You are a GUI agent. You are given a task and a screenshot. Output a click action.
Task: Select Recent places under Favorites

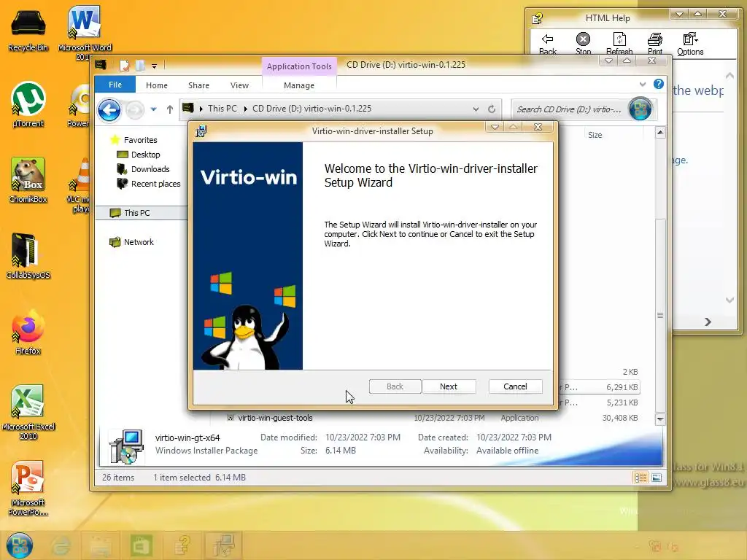coord(155,184)
